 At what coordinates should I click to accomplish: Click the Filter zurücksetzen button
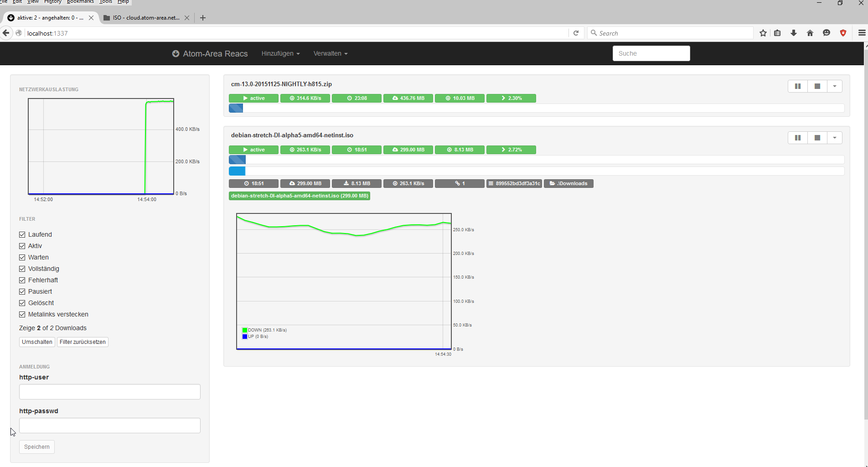[83, 342]
